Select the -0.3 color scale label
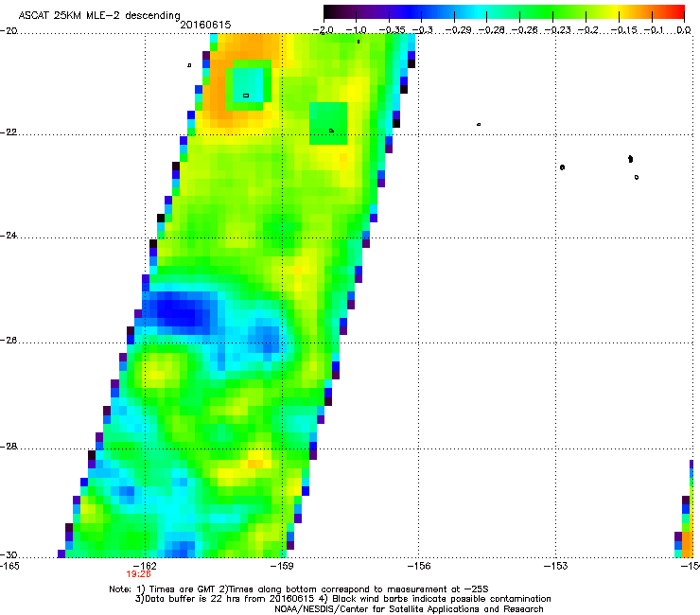Image resolution: width=700 pixels, height=615 pixels. pyautogui.click(x=422, y=30)
